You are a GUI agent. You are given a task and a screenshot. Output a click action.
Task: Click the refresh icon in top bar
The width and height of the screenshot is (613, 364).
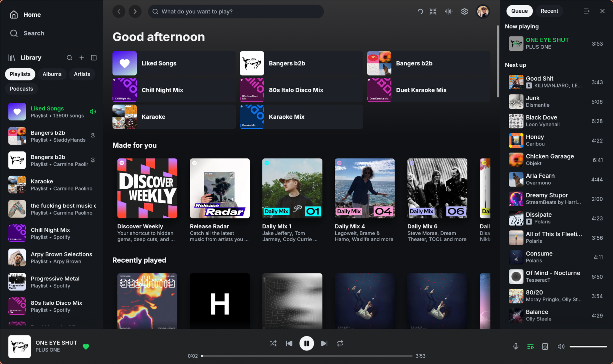420,12
